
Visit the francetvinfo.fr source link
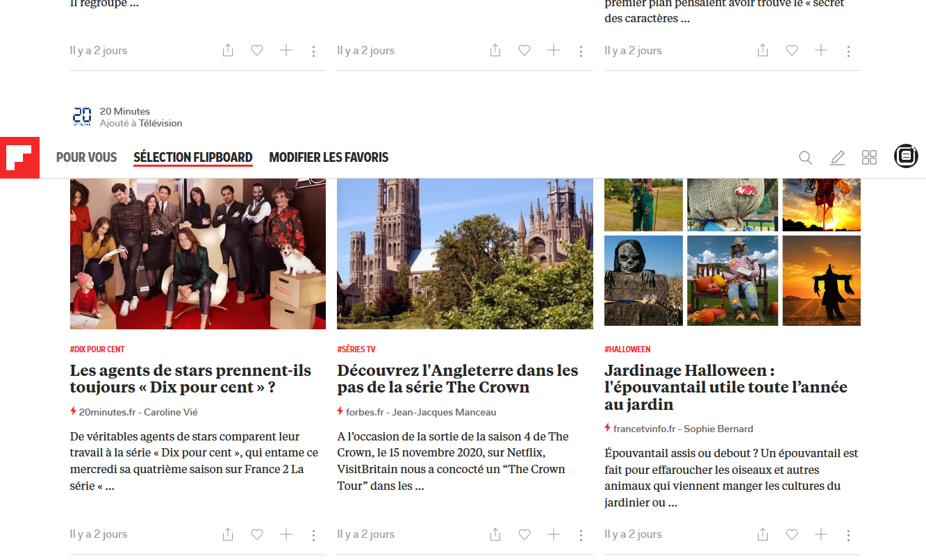tap(643, 429)
